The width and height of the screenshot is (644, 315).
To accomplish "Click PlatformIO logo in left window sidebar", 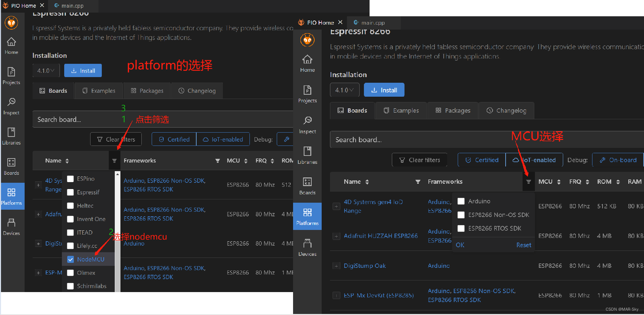I will click(11, 23).
